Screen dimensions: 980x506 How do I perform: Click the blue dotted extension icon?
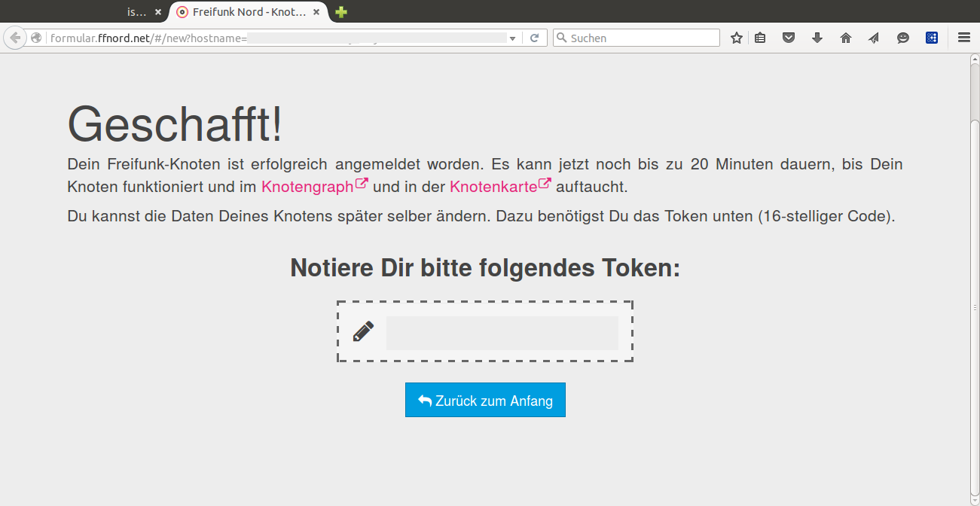(x=932, y=38)
